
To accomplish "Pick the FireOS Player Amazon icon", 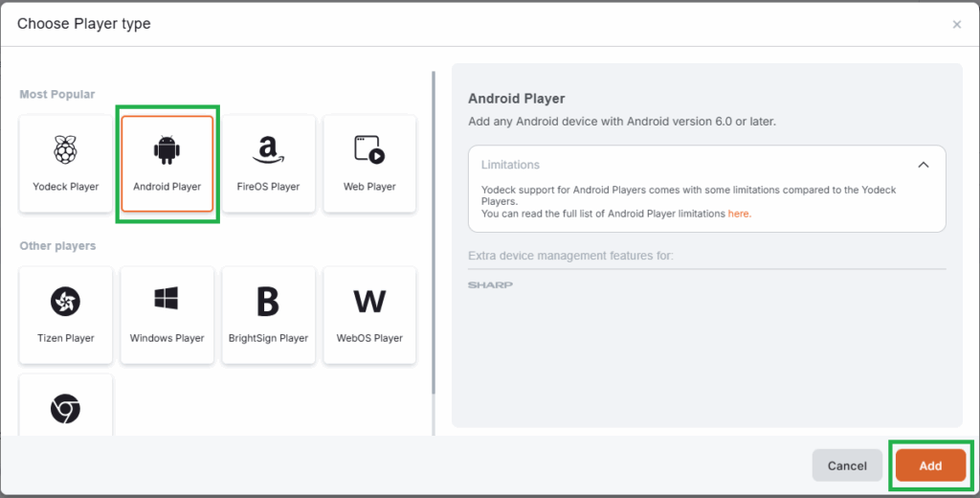I will pos(268,149).
